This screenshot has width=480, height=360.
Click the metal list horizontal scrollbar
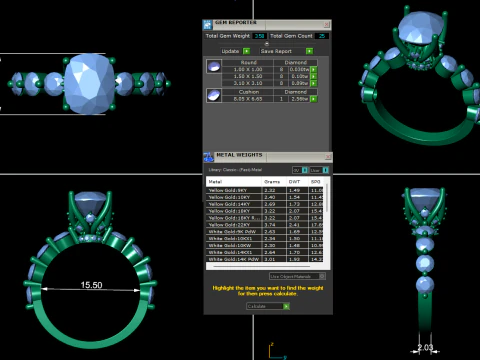[262, 266]
